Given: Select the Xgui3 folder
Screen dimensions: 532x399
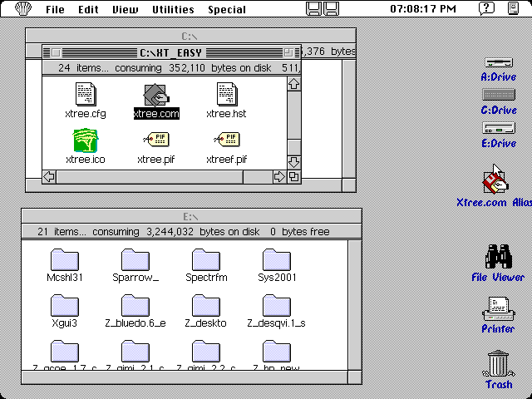Looking at the screenshot, I should 65,305.
